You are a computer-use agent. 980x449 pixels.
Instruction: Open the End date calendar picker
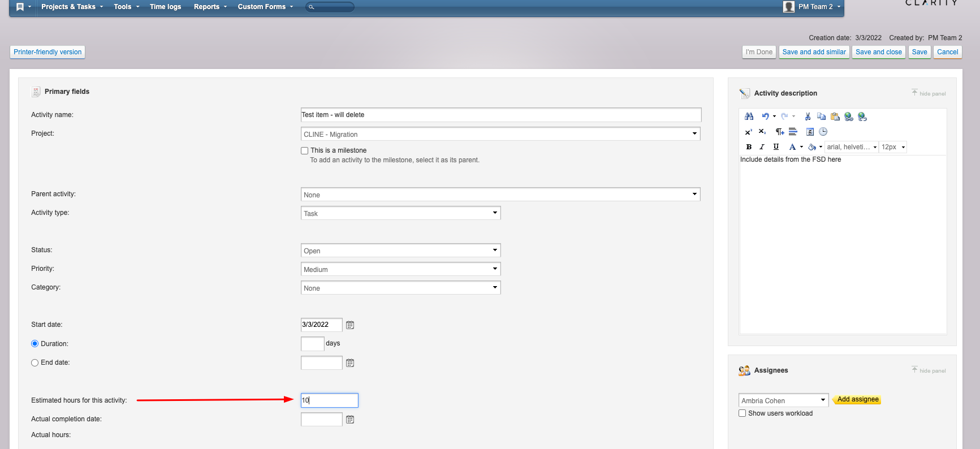350,363
